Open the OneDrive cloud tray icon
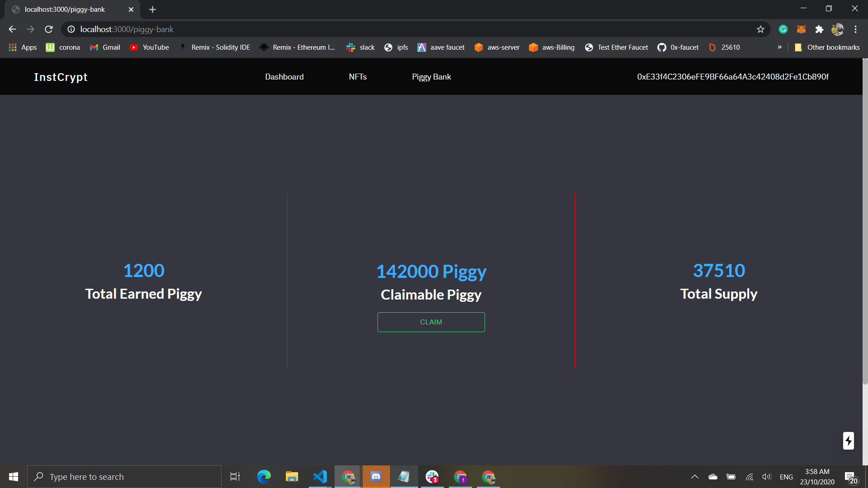The width and height of the screenshot is (868, 488). click(x=713, y=477)
